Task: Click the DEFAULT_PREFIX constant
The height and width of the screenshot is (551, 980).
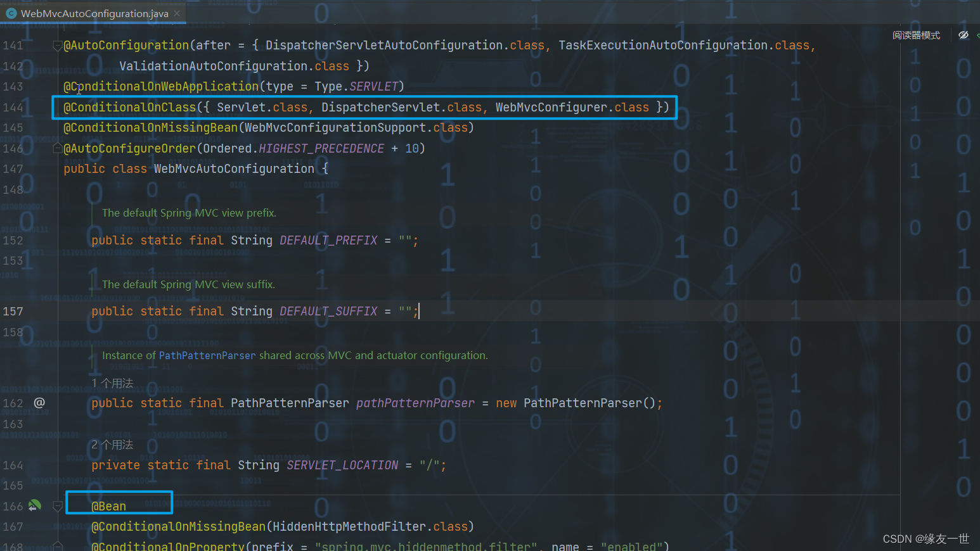Action: click(x=328, y=241)
